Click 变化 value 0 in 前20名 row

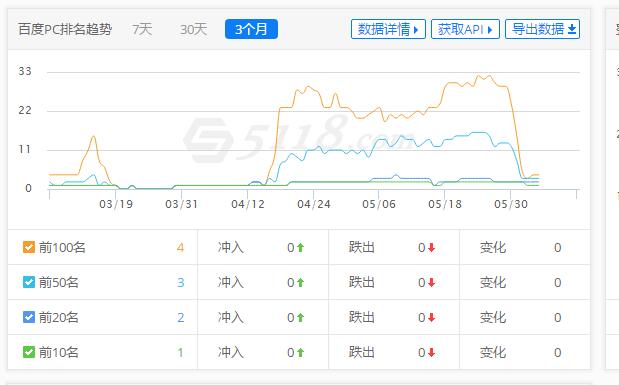click(557, 317)
